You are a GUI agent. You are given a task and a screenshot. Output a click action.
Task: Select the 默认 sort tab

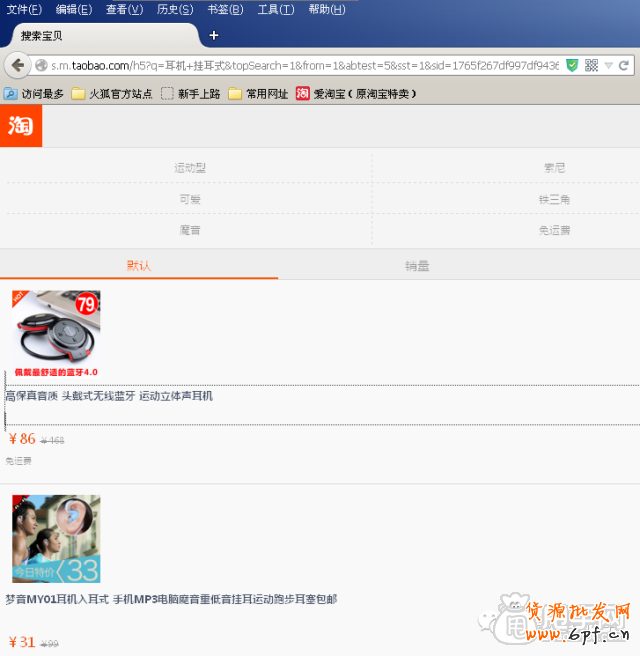coord(138,265)
